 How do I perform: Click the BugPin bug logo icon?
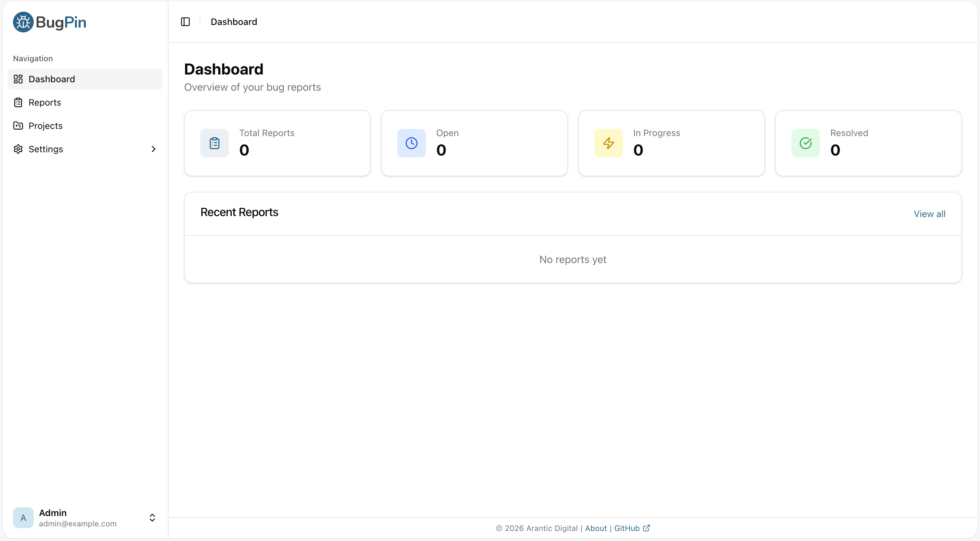click(x=23, y=22)
